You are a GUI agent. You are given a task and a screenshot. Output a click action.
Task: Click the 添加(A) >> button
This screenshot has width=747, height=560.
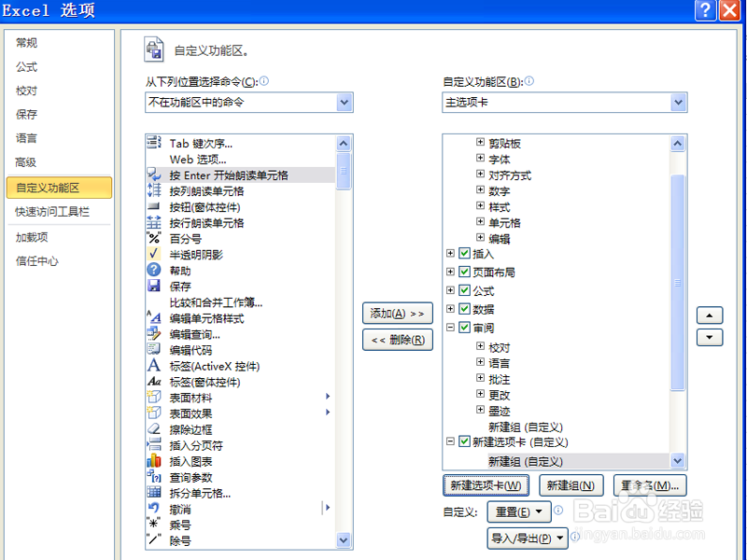click(398, 314)
